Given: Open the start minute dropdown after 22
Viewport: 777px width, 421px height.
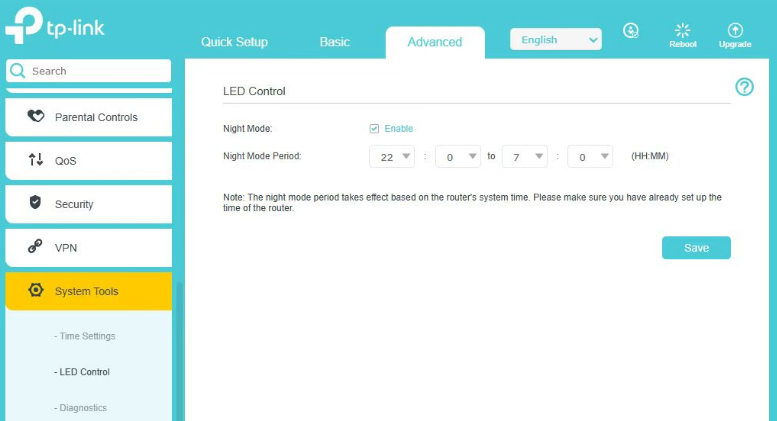Looking at the screenshot, I should tap(458, 157).
